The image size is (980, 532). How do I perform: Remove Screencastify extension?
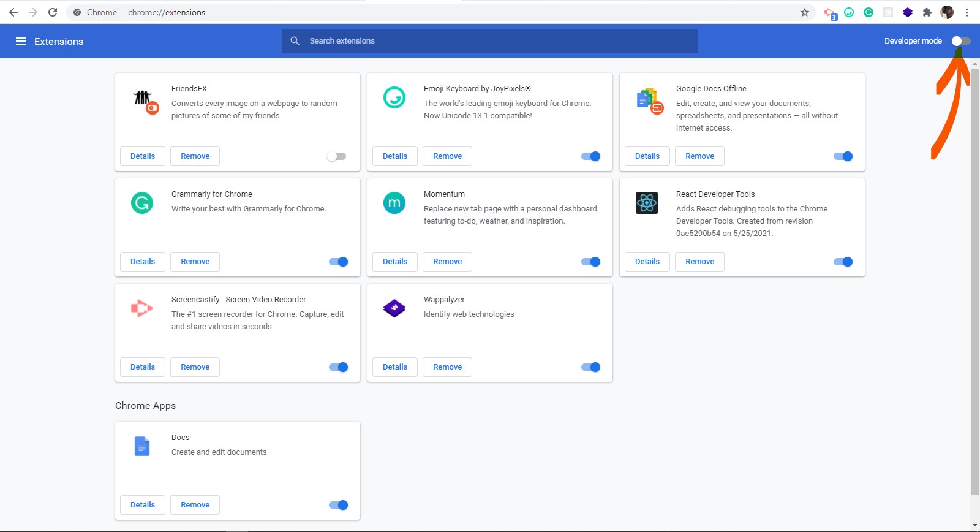pos(195,367)
